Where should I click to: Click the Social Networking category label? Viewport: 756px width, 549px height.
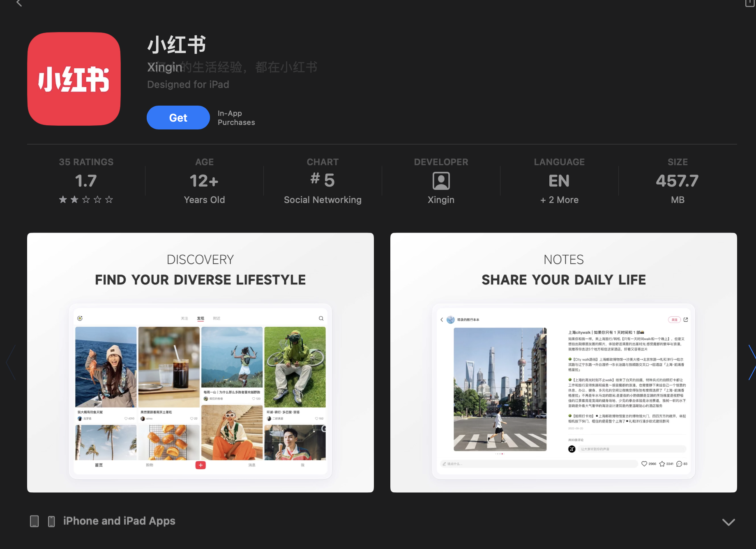[323, 200]
